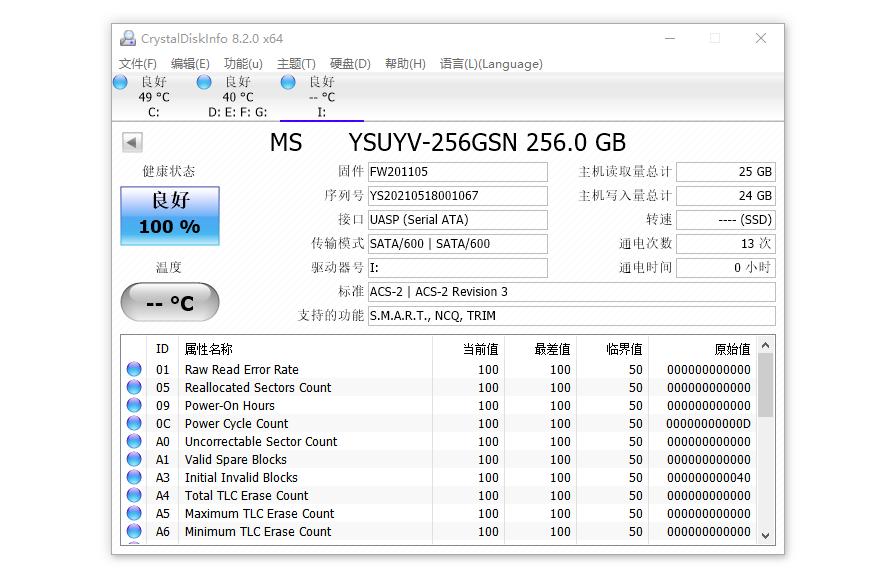Open the 语言(L)(Language) menu
The width and height of the screenshot is (888, 568).
coord(491,64)
